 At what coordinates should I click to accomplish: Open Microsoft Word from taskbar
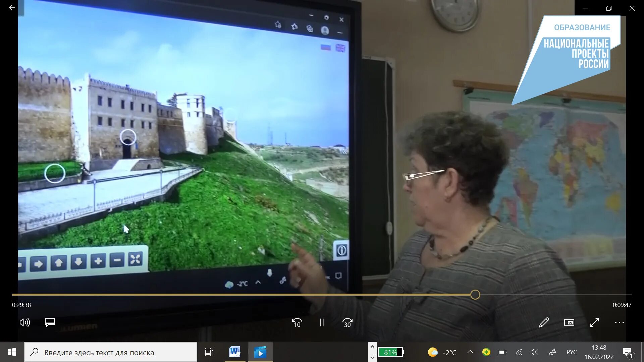pyautogui.click(x=235, y=352)
